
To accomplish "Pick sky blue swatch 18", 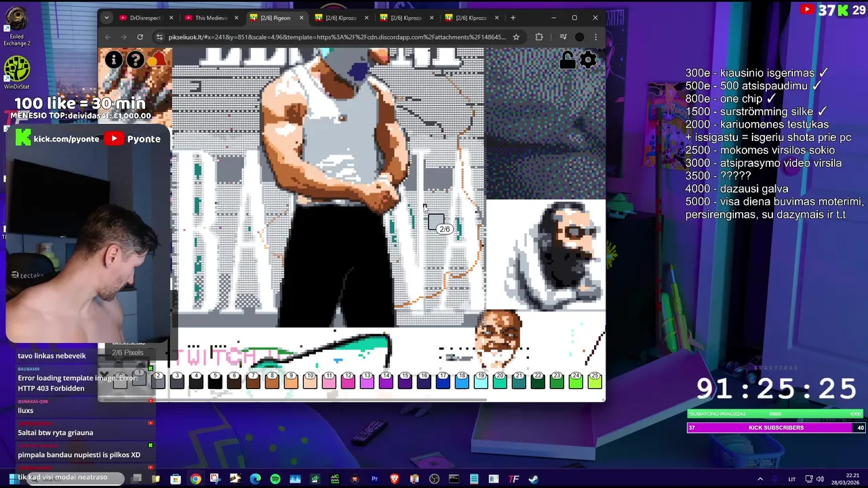I will tap(462, 380).
